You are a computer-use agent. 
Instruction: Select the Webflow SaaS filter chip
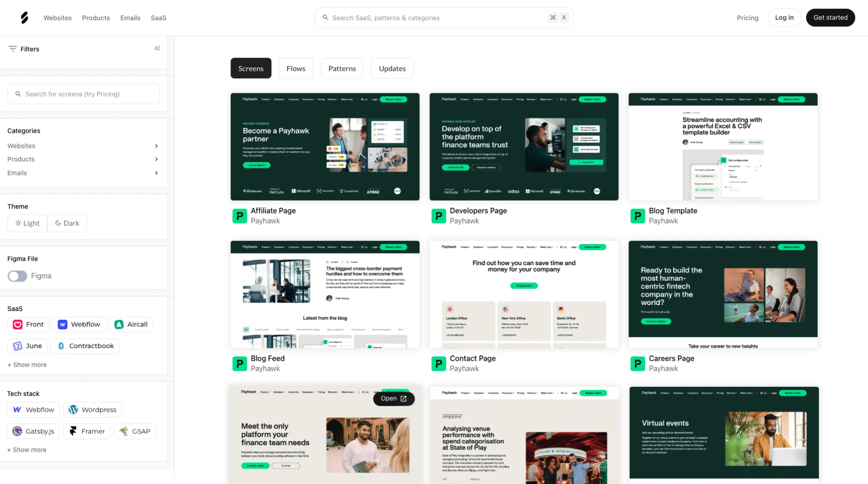pyautogui.click(x=79, y=325)
